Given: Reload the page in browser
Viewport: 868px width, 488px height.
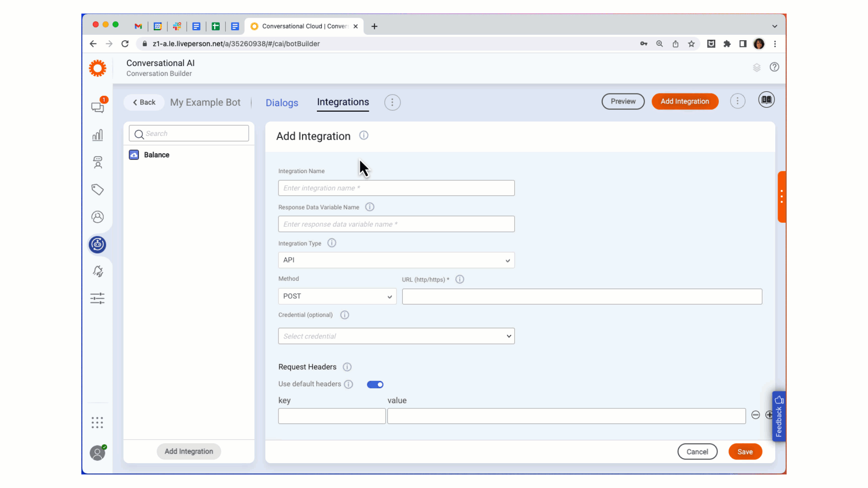Looking at the screenshot, I should click(125, 44).
